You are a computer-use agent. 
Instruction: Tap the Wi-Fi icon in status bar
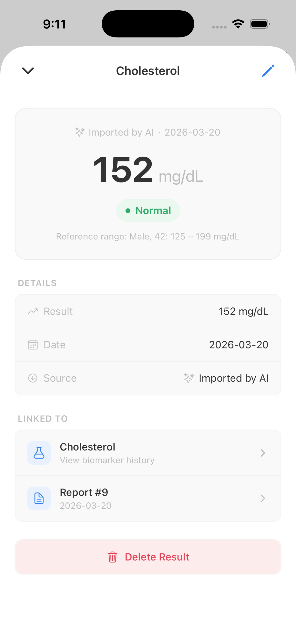[238, 24]
